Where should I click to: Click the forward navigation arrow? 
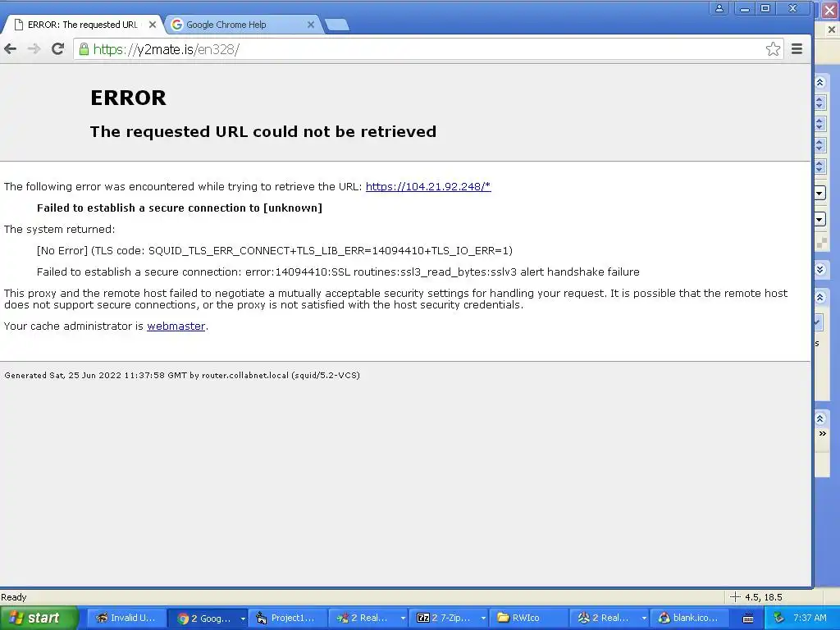(x=34, y=49)
